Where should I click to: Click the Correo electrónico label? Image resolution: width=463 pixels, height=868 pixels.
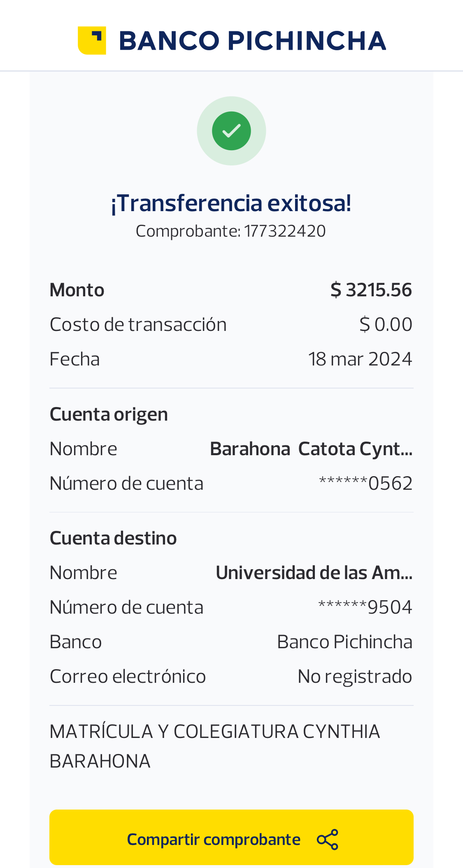click(x=128, y=677)
